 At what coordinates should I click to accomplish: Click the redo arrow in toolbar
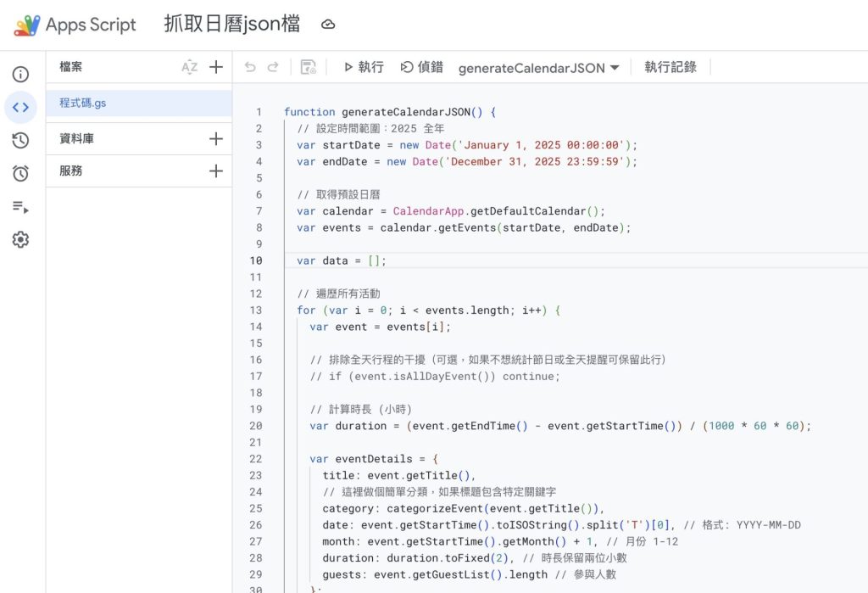[x=273, y=68]
